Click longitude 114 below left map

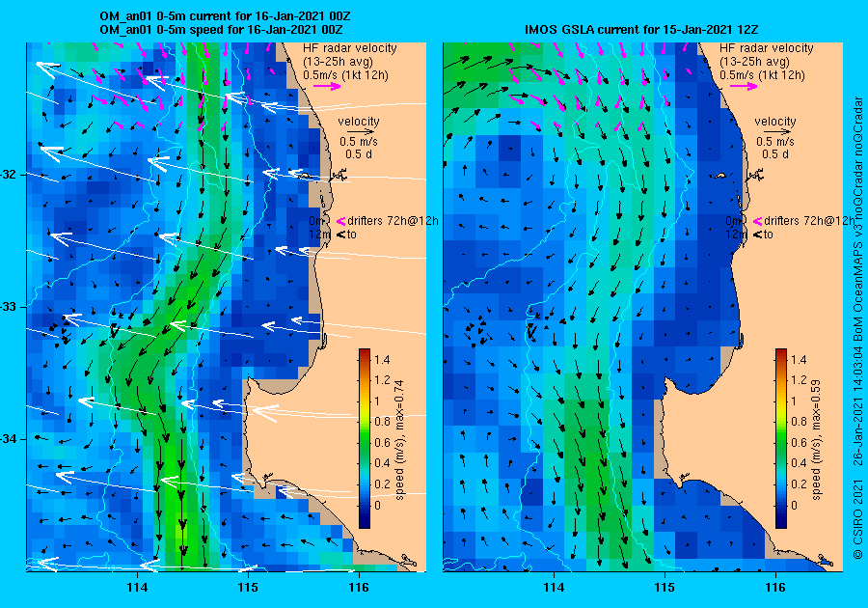(x=137, y=588)
